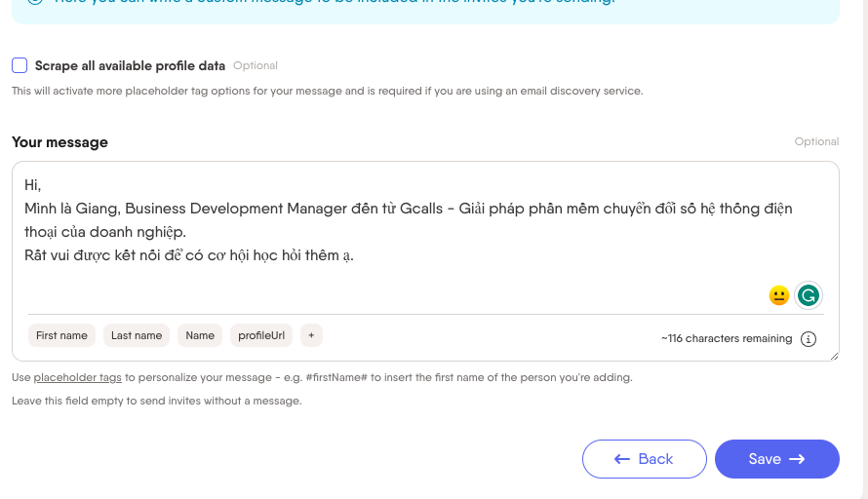Place cursor at end of 'học hỏi thêm ạ.'
The width and height of the screenshot is (868, 499).
(355, 255)
